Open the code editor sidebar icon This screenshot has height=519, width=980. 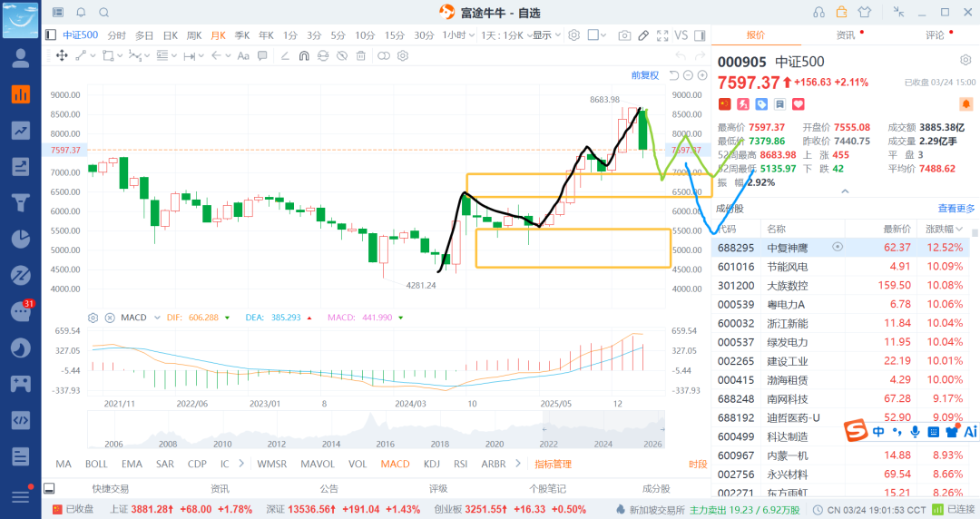point(21,419)
